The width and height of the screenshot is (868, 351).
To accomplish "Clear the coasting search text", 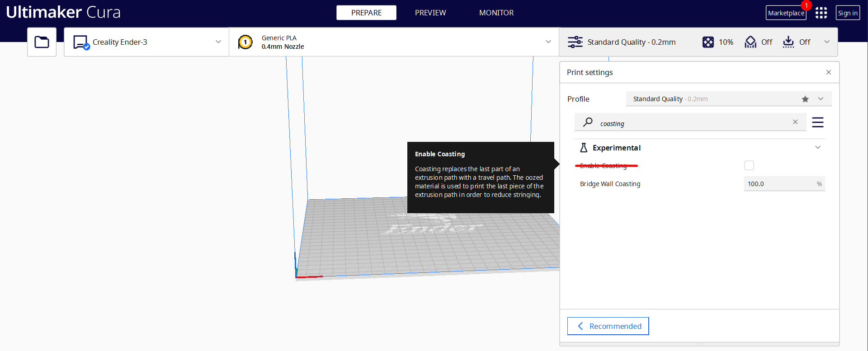I will (795, 122).
